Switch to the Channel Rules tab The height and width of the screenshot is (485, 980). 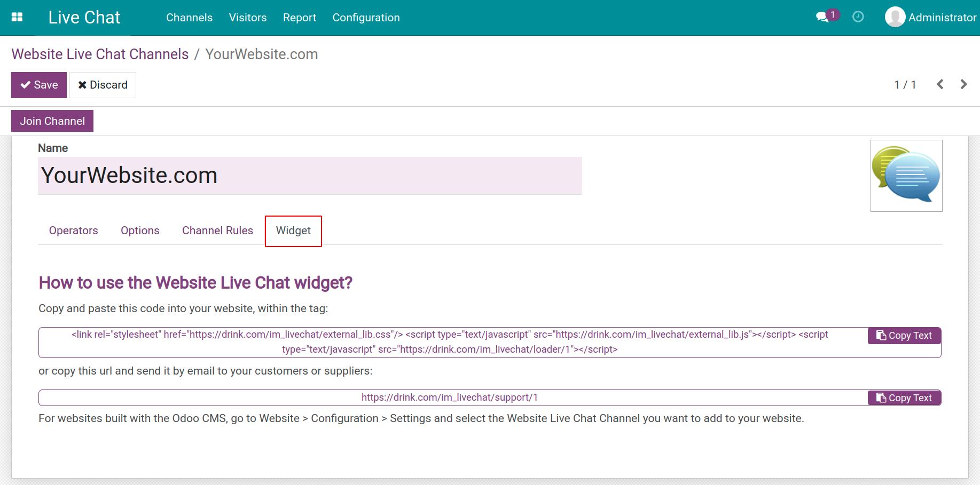(217, 230)
